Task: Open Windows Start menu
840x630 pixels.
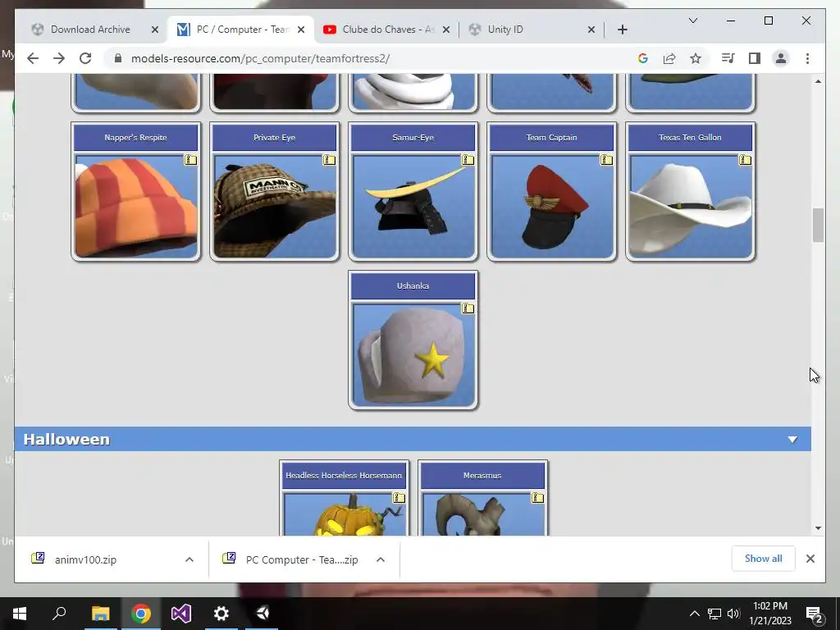Action: pyautogui.click(x=20, y=614)
